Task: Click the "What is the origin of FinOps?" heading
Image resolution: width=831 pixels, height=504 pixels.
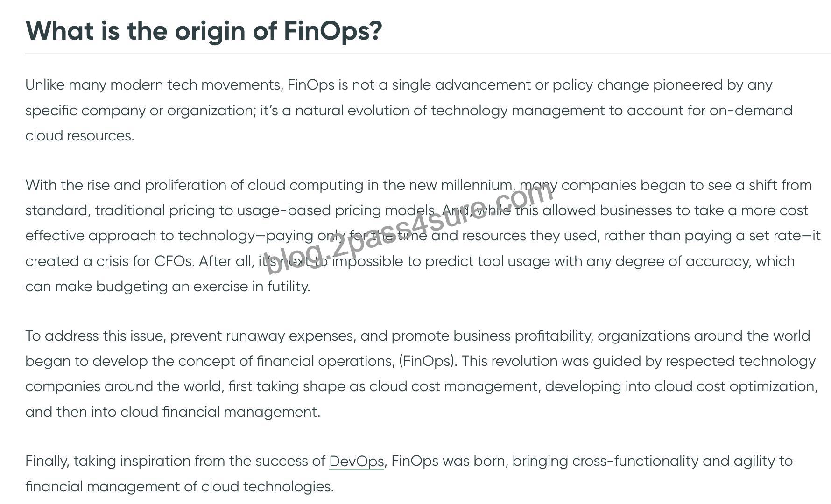Action: click(x=204, y=31)
